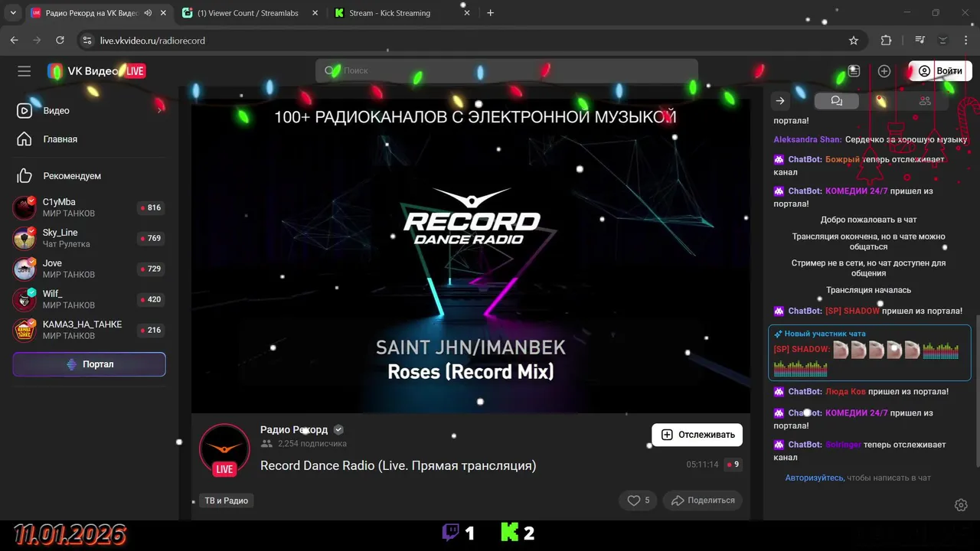The image size is (980, 551).
Task: Click the Отслеживать follow button
Action: click(697, 435)
